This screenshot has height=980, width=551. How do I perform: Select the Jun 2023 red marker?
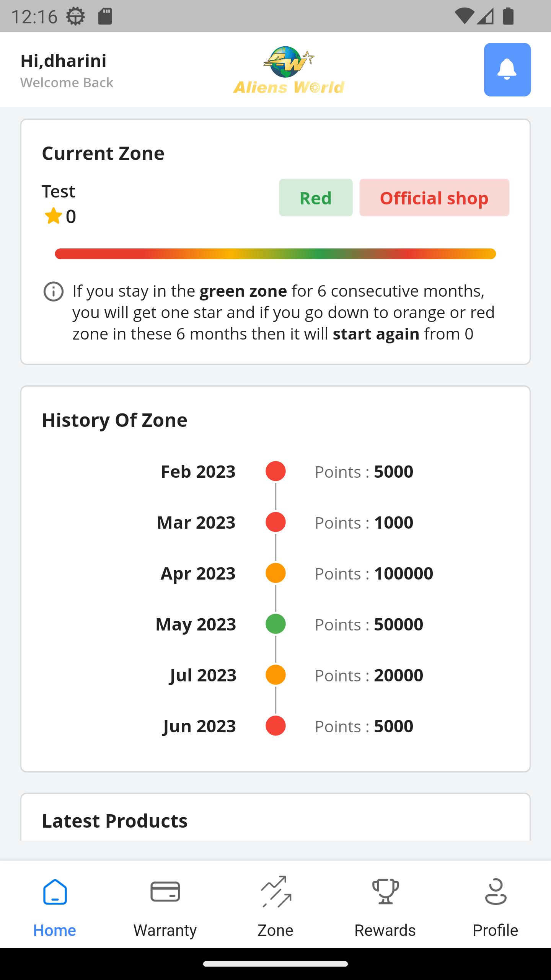point(275,726)
